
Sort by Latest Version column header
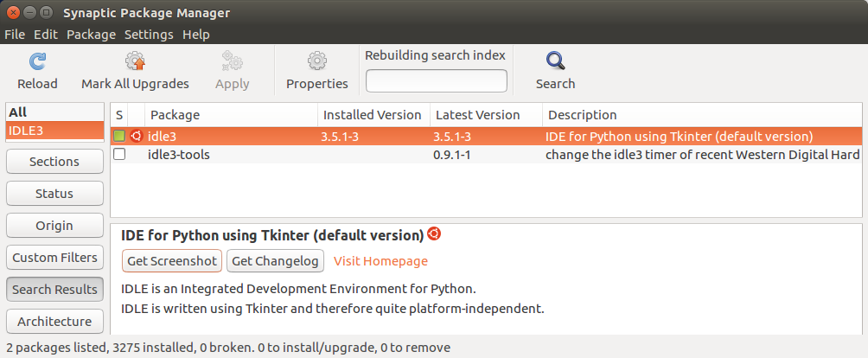tap(486, 115)
